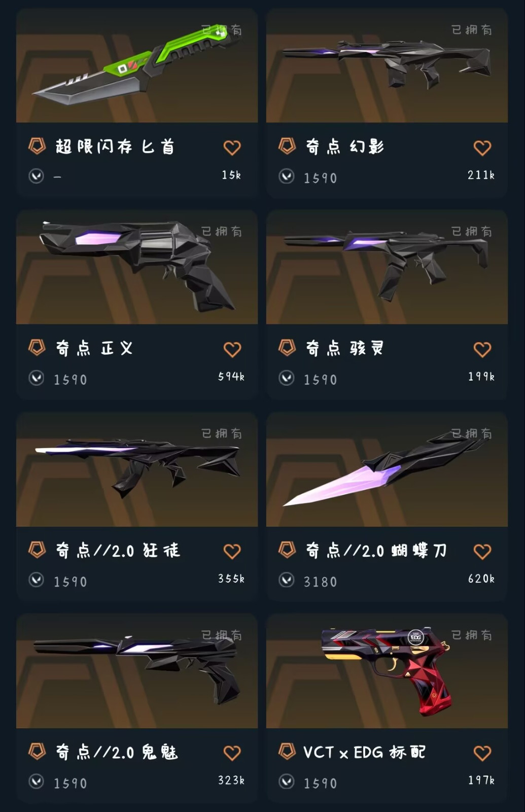The image size is (525, 812).
Task: Open the red EDG pistol image
Action: click(387, 671)
